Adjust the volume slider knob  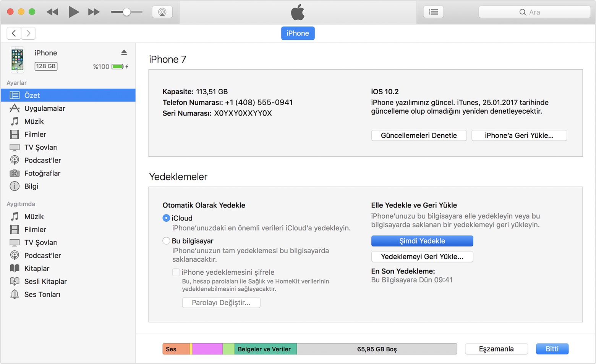pos(126,12)
